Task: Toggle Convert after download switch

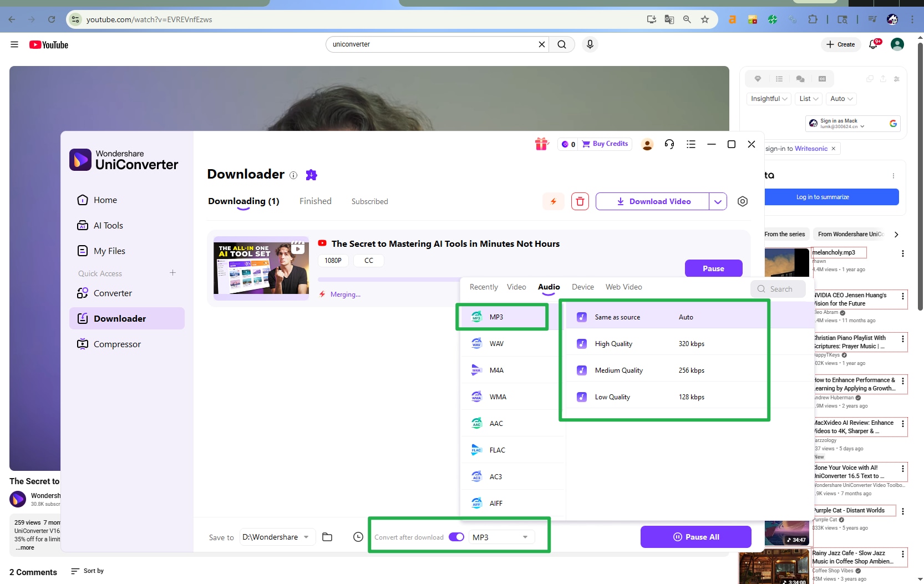Action: (456, 537)
